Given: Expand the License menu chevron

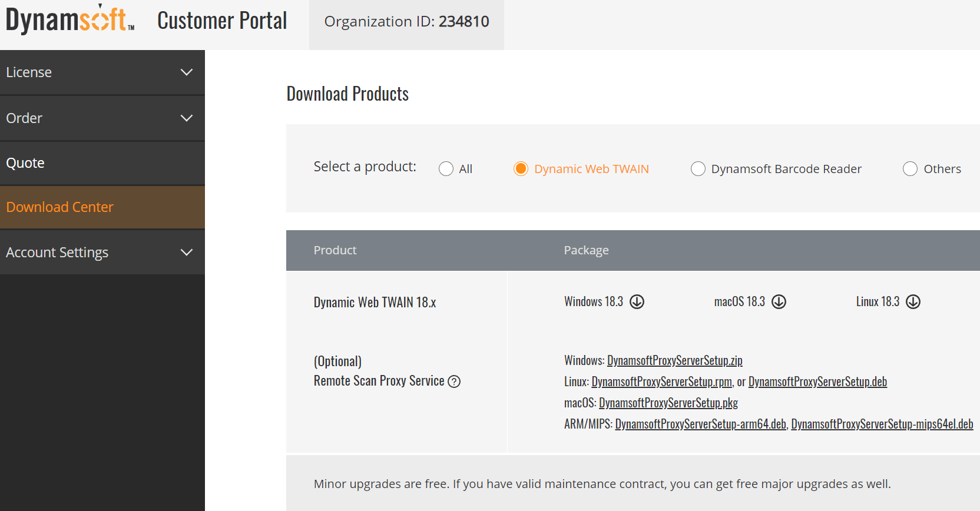Looking at the screenshot, I should (187, 72).
